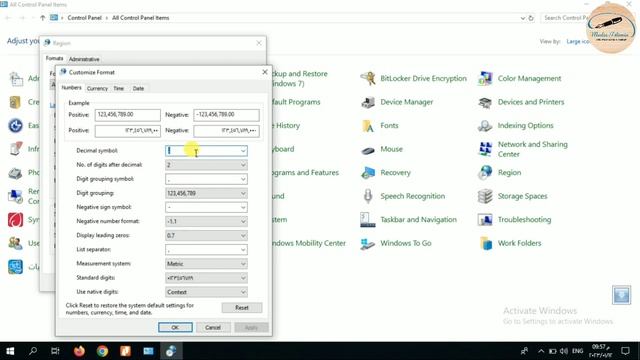This screenshot has width=640, height=360.
Task: Click the taskbar clock
Action: [600, 351]
